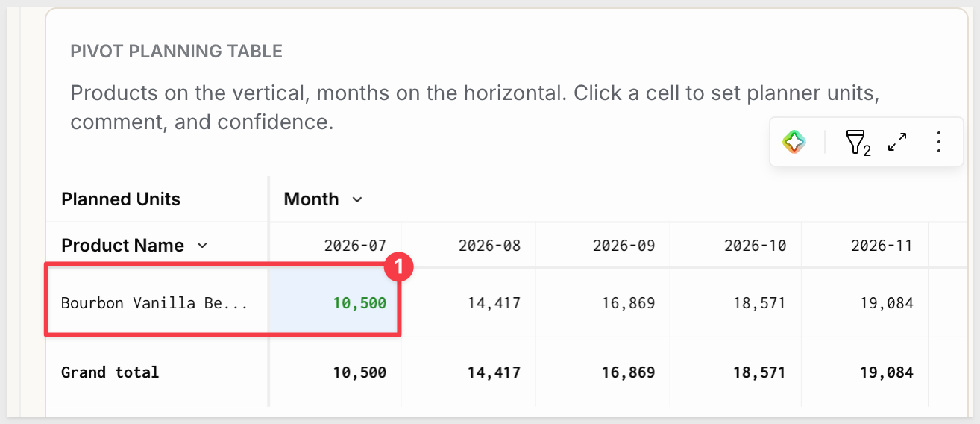Open the vertical three-dot more menu
Screen dimensions: 980x424
939,142
